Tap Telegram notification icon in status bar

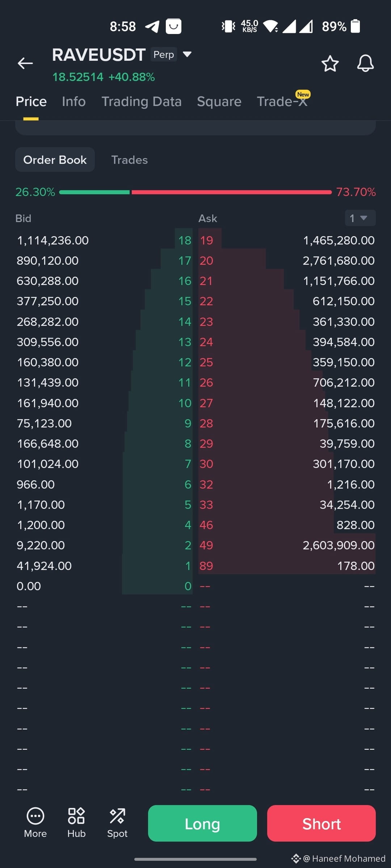152,26
